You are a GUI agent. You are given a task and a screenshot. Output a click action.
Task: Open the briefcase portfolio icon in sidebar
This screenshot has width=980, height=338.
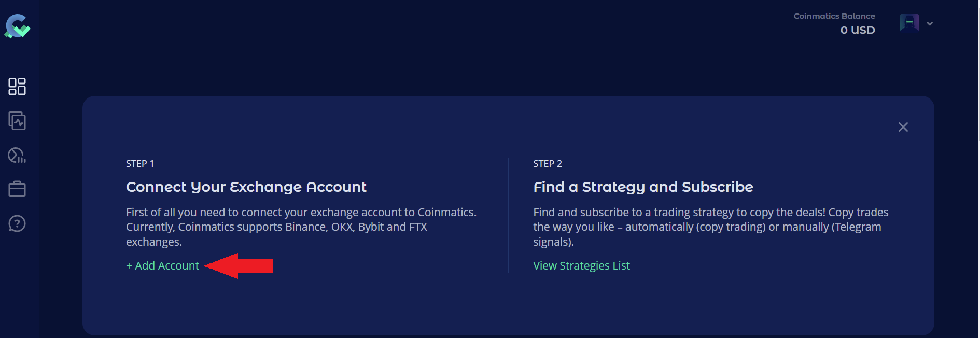[x=17, y=189]
